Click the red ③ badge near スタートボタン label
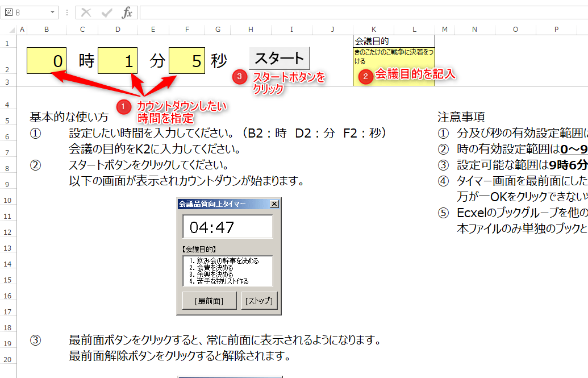The height and width of the screenshot is (378, 588). point(240,76)
